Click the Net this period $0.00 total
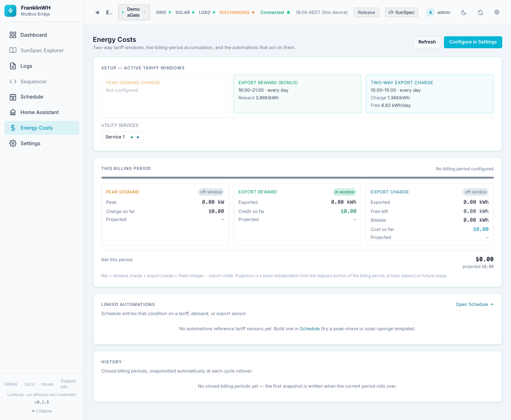The height and width of the screenshot is (420, 511). tap(484, 259)
